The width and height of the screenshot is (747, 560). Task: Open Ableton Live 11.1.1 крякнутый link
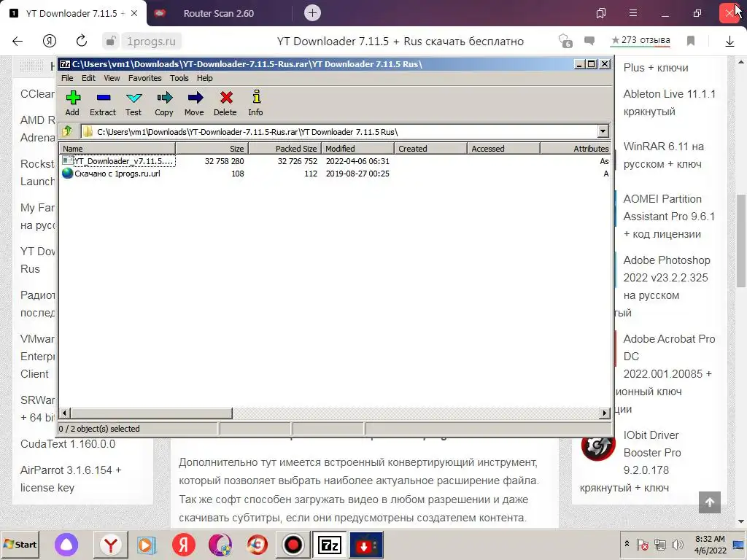[669, 102]
